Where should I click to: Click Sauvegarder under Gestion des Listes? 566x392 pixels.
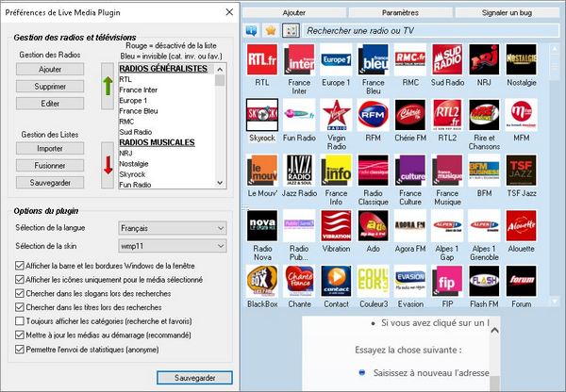click(x=50, y=183)
